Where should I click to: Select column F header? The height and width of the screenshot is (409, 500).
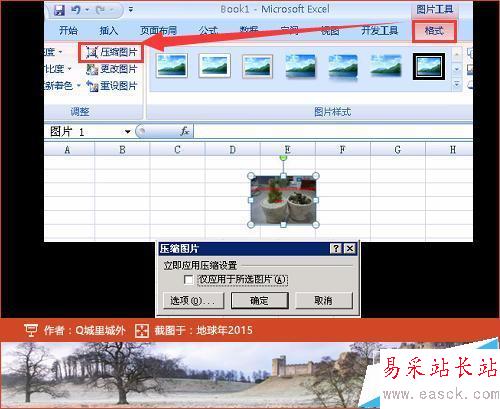coord(342,150)
